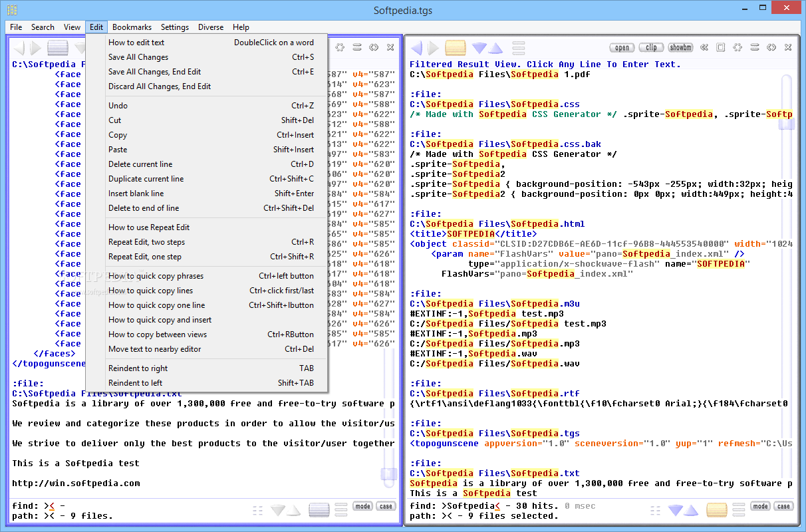Image resolution: width=806 pixels, height=532 pixels.
Task: Toggle the case button in the left pane
Action: pos(386,506)
